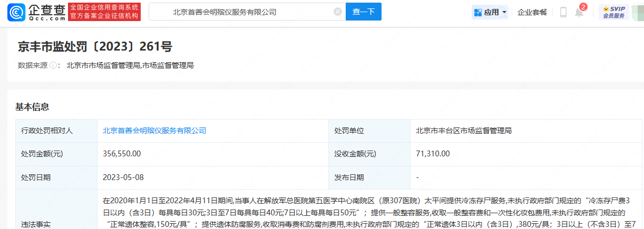Focus the company name search field

(247, 12)
